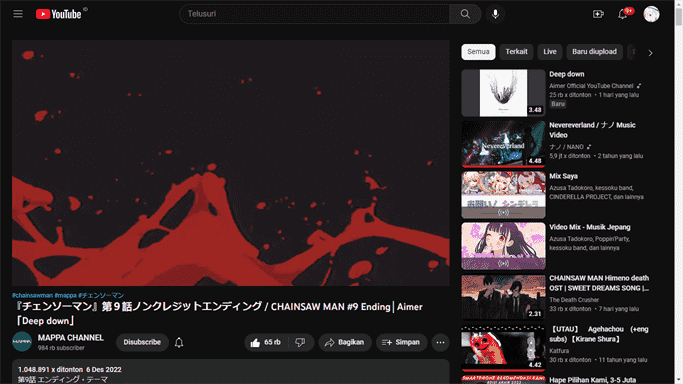Open the notifications bell in header
This screenshot has width=683, height=384.
(623, 14)
